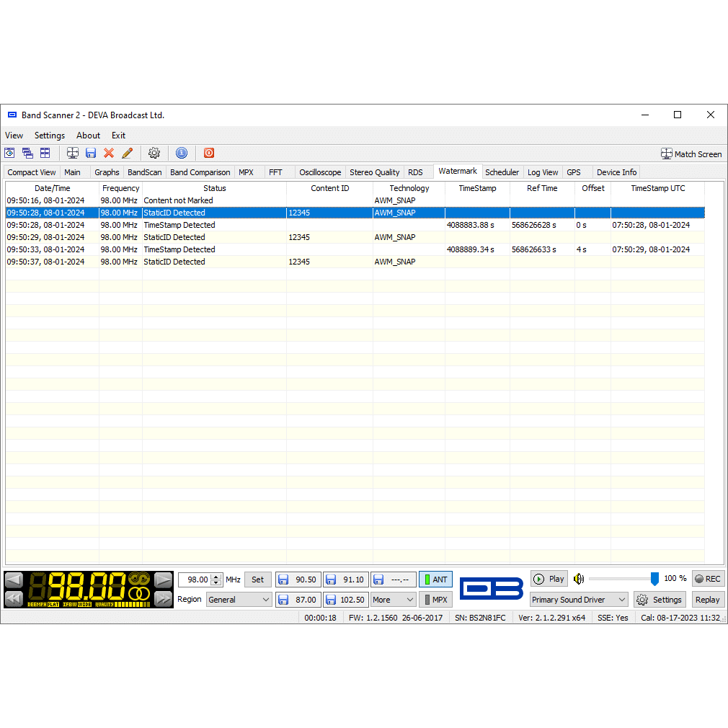Click the pencil edit toolbar icon
The width and height of the screenshot is (728, 728).
point(128,153)
